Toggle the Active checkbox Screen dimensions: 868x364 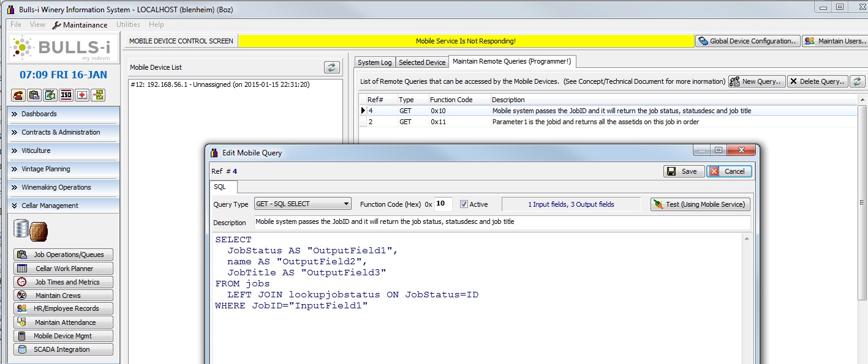tap(464, 204)
